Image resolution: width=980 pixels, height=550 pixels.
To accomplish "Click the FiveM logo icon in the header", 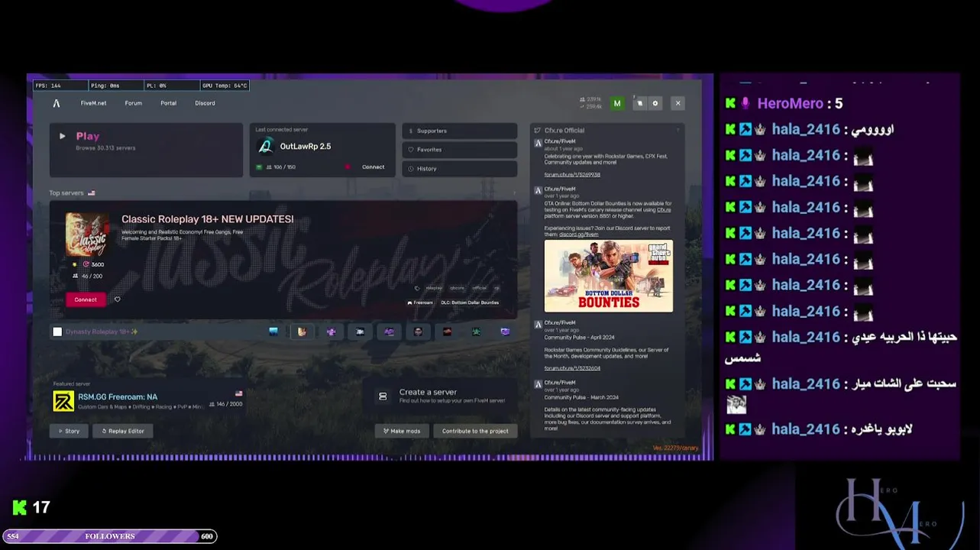I will click(57, 103).
